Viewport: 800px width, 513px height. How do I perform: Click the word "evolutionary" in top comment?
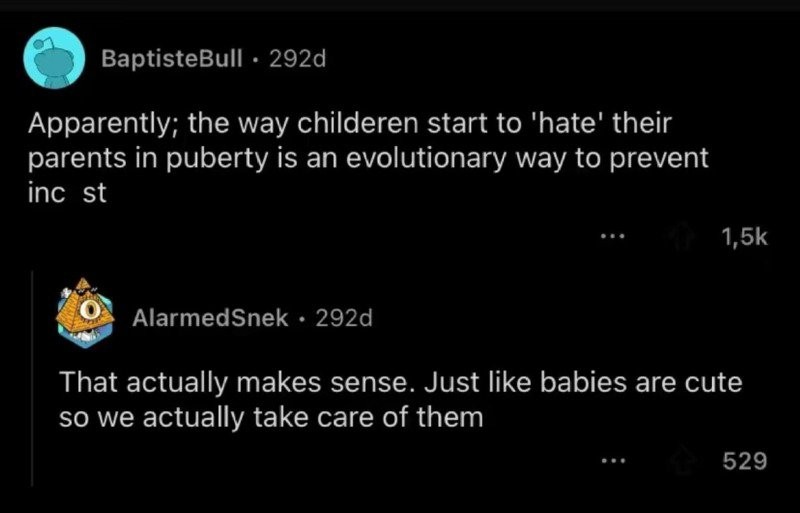[x=426, y=158]
